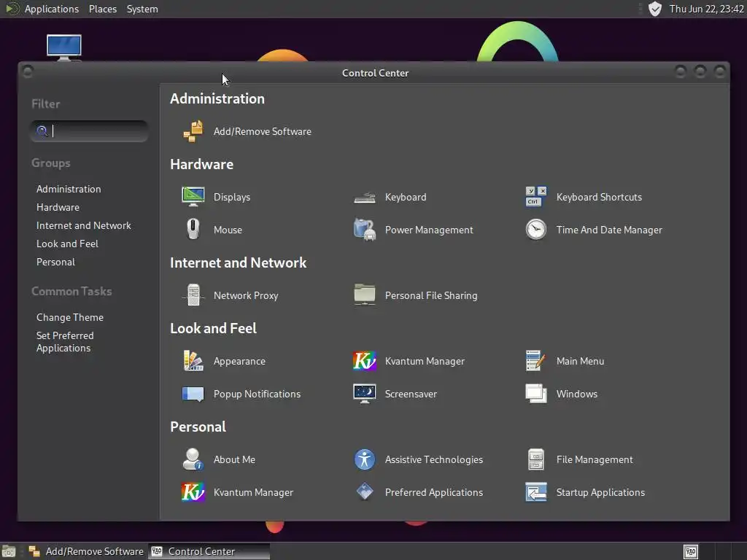
Task: Click the Time And Date Manager label
Action: [x=609, y=230]
